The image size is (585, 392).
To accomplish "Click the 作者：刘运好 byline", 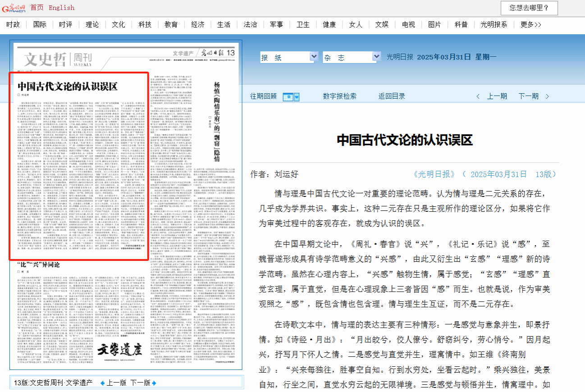I will coord(274,174).
